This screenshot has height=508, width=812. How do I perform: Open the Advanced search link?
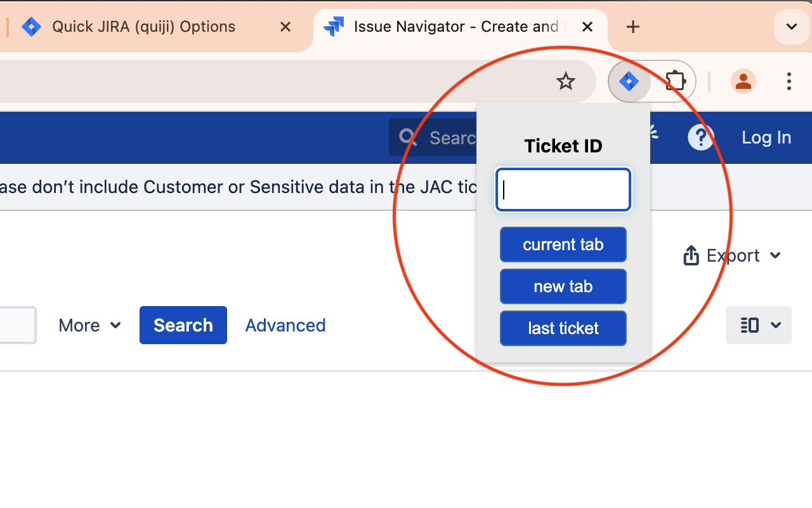point(285,325)
